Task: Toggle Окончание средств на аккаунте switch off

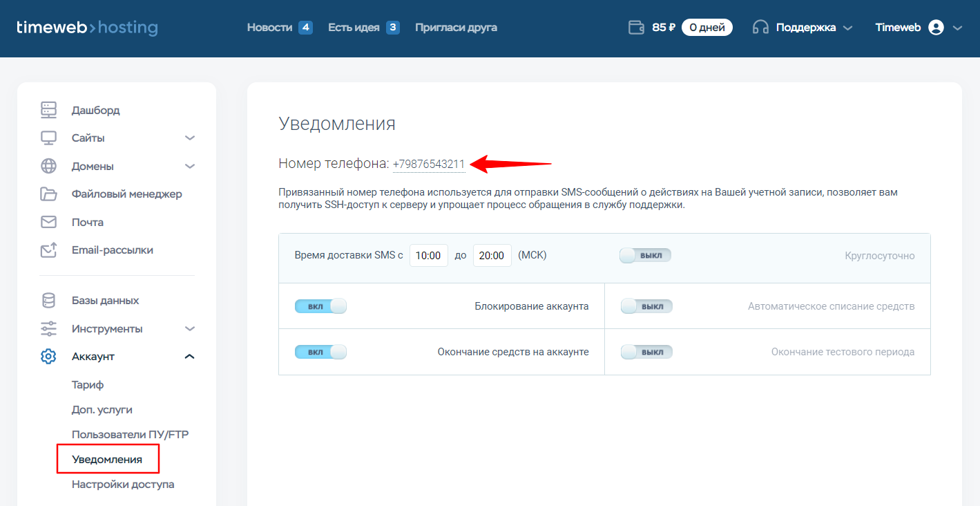Action: click(320, 352)
